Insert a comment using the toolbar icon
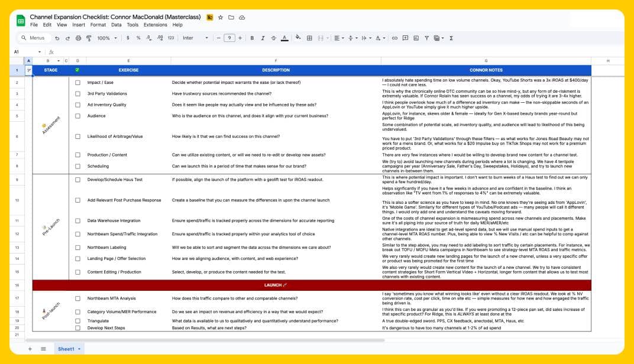 (406, 37)
